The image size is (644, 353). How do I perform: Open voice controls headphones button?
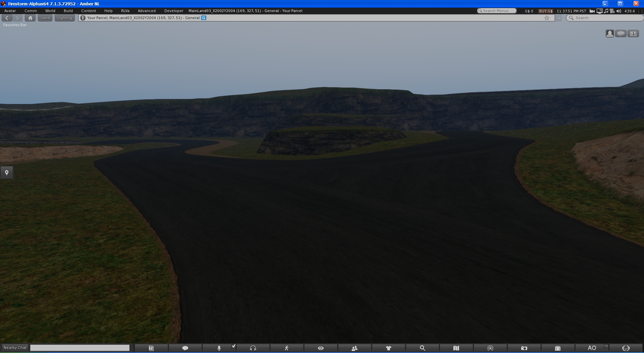pos(253,348)
